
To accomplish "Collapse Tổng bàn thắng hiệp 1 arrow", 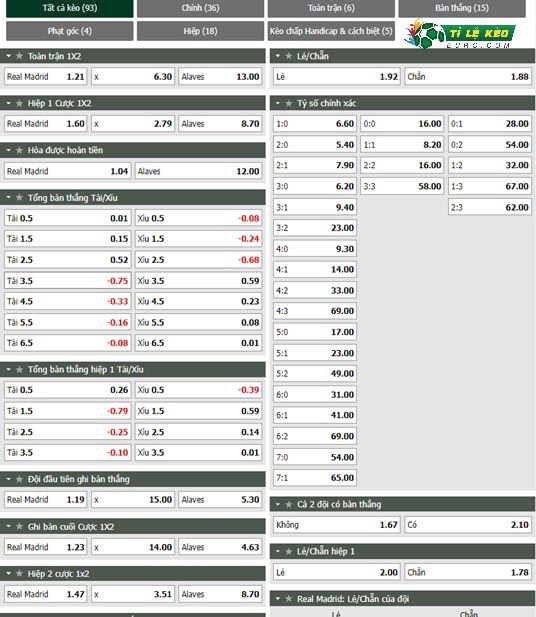I will 9,369.
